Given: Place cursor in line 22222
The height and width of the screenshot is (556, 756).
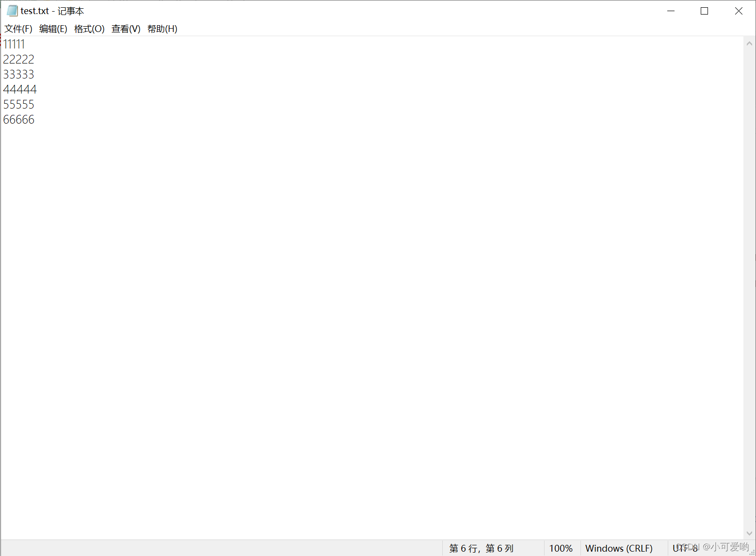Looking at the screenshot, I should 19,59.
